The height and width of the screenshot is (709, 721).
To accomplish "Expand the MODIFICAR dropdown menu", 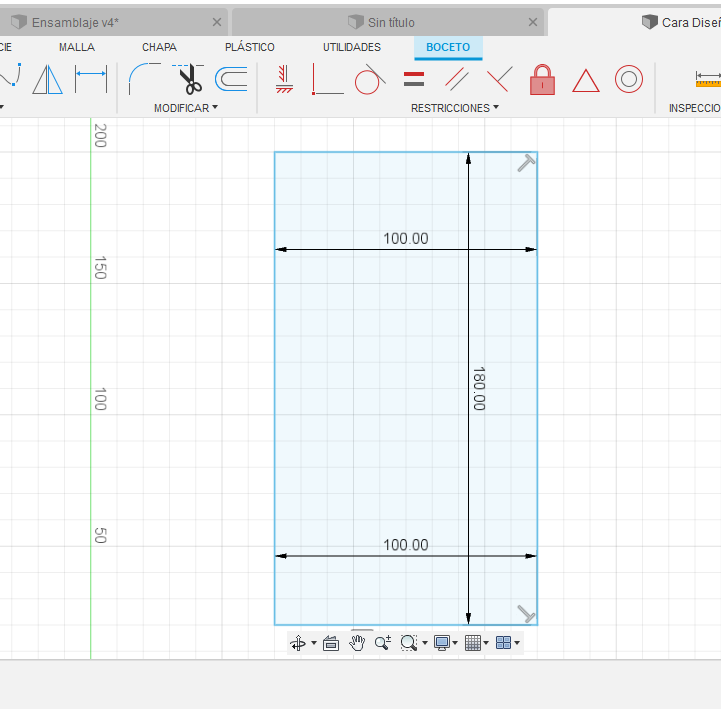I will (x=185, y=108).
